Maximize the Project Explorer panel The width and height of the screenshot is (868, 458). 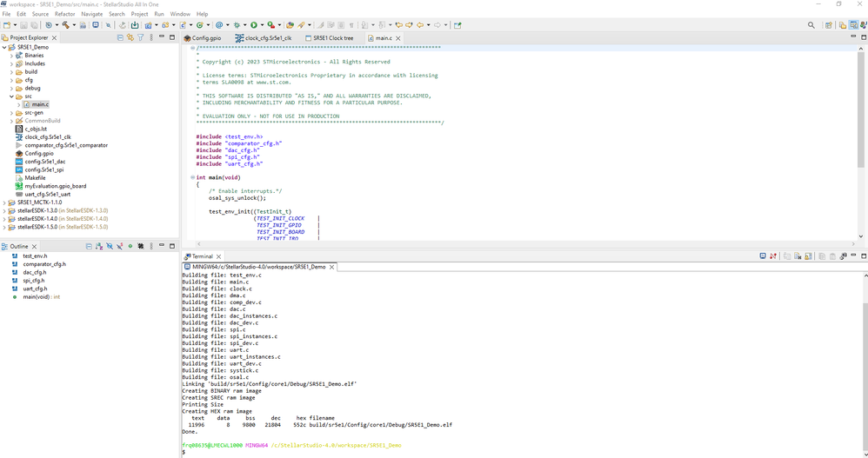pos(172,37)
